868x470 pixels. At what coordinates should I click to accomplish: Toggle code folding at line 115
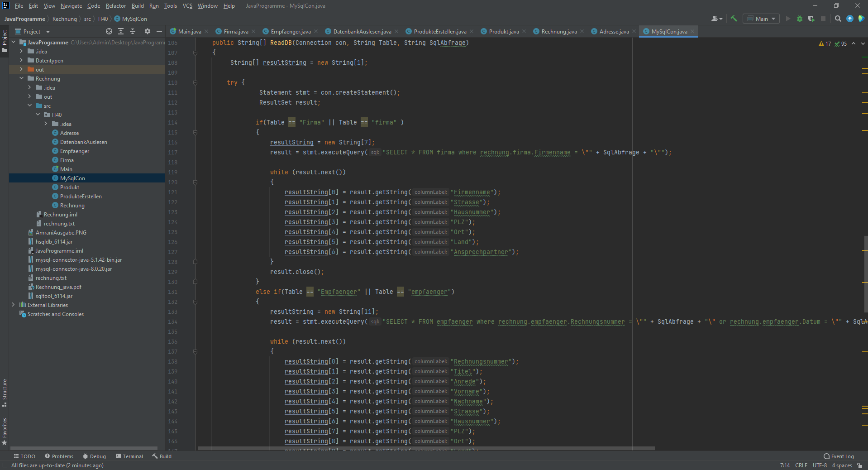[195, 132]
